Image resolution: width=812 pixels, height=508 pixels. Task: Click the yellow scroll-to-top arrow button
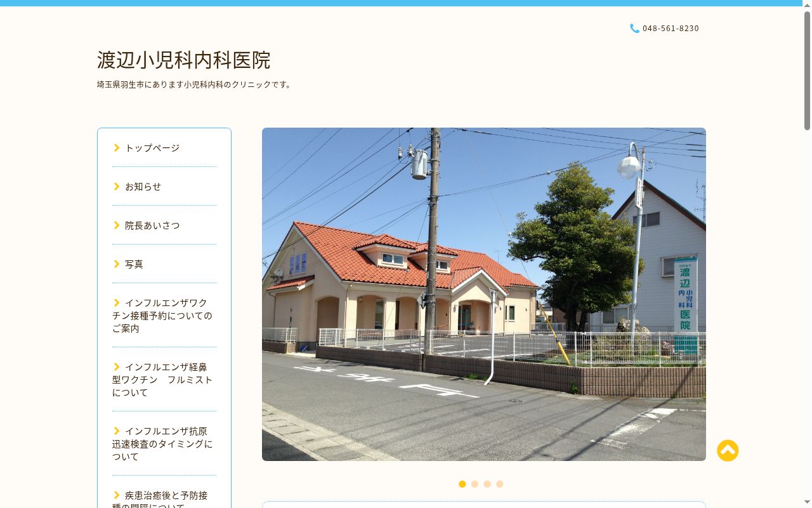pos(728,451)
